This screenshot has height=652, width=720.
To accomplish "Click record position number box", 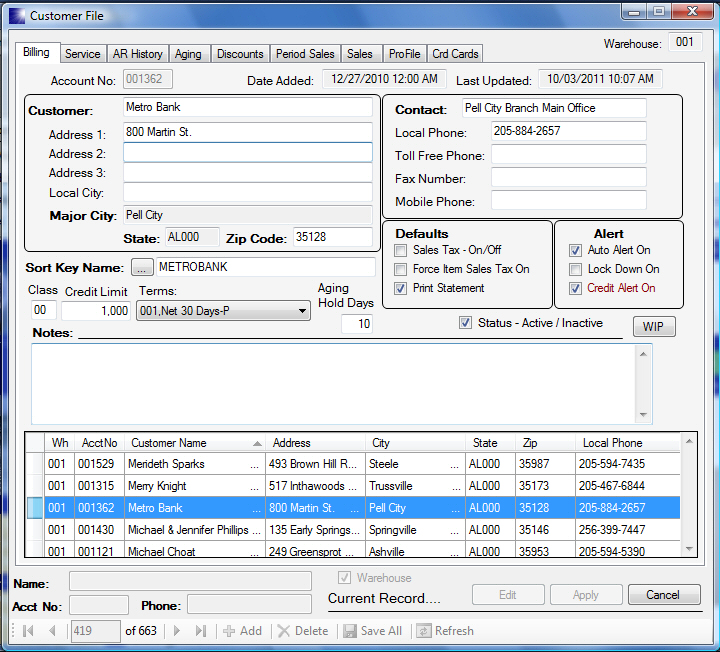I will (x=96, y=631).
